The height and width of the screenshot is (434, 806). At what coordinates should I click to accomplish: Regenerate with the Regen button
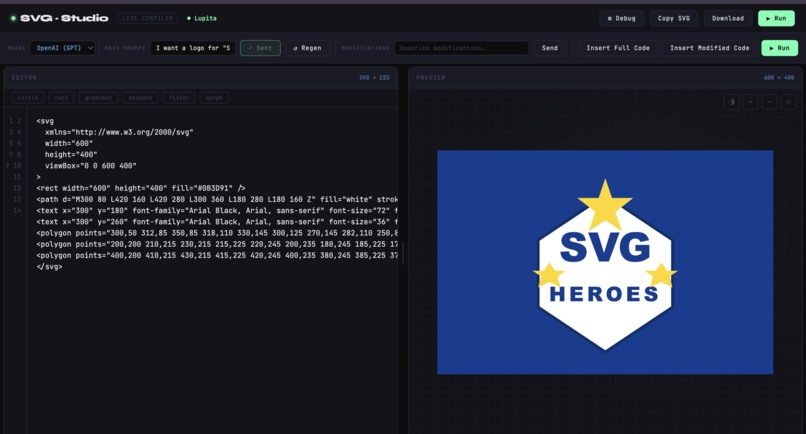point(307,48)
